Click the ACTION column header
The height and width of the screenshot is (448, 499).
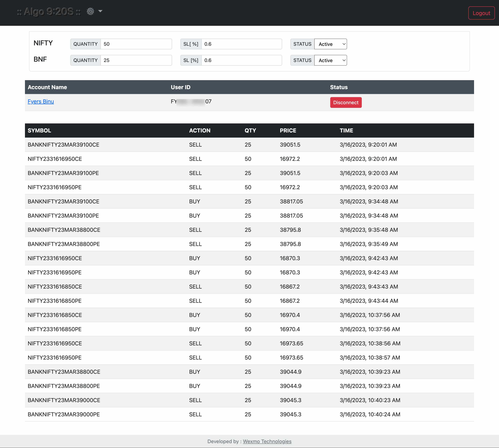(200, 131)
